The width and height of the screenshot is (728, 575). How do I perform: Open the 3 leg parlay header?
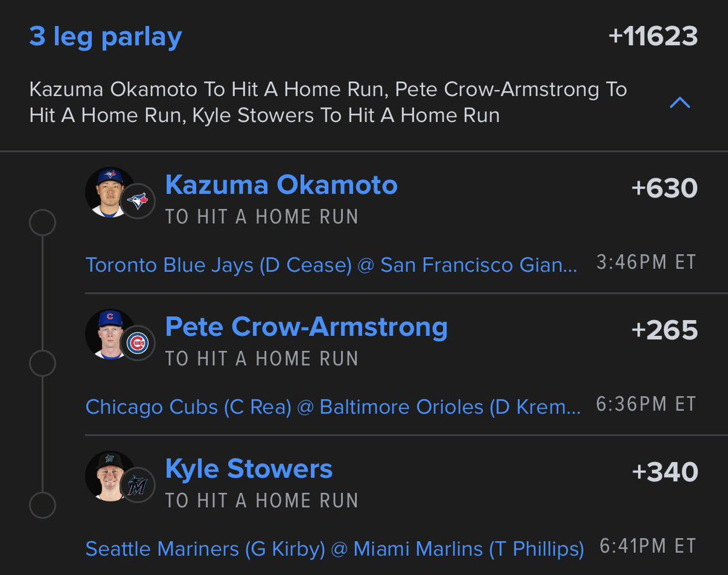[106, 37]
